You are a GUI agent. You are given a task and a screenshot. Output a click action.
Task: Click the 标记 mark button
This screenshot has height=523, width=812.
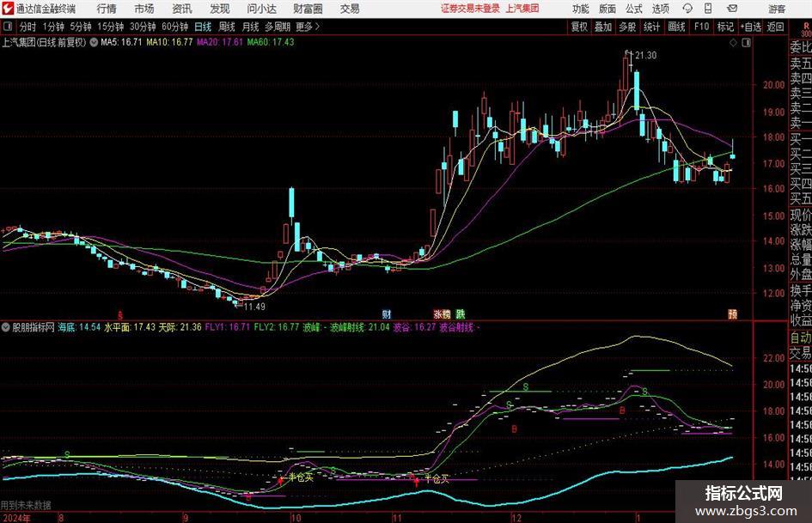725,27
